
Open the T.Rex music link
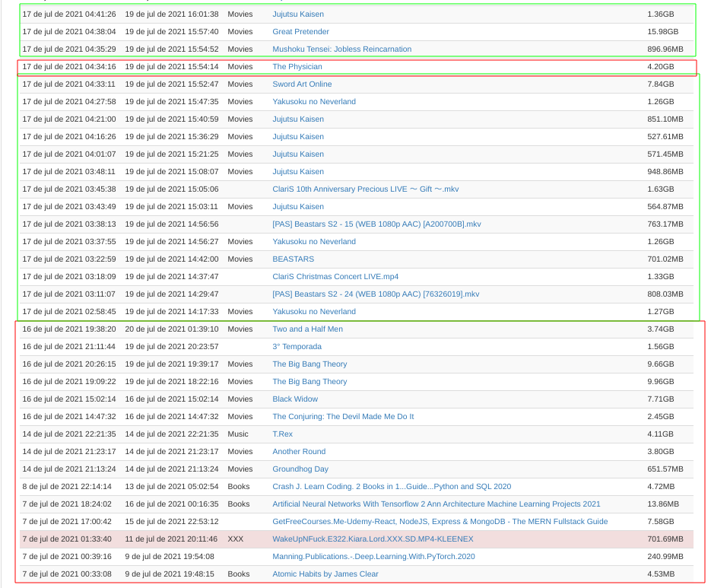pyautogui.click(x=282, y=434)
